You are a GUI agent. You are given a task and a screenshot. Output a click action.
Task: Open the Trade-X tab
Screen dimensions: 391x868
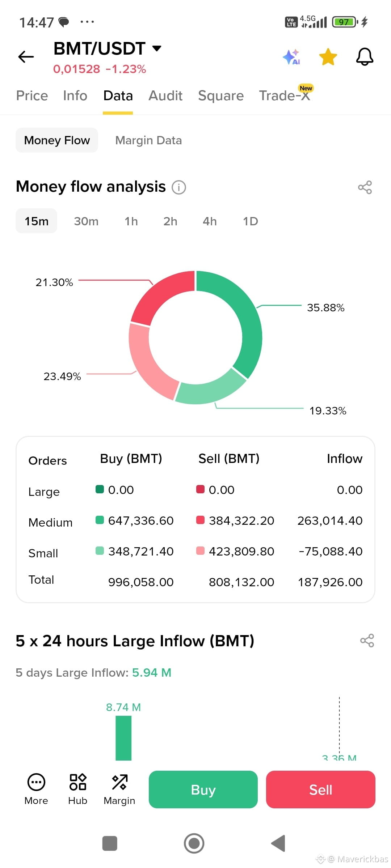[x=285, y=95]
